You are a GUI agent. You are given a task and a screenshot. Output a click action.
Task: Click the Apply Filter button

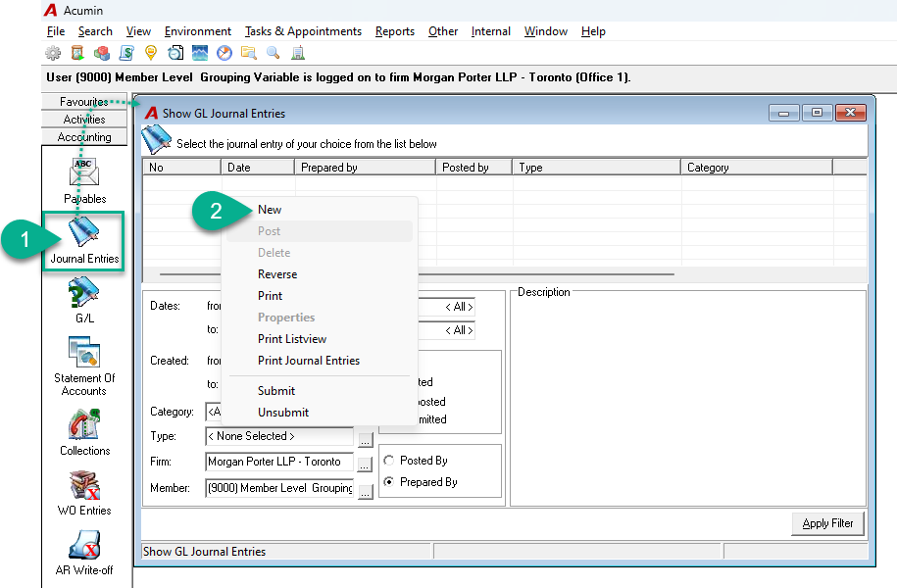(x=827, y=523)
